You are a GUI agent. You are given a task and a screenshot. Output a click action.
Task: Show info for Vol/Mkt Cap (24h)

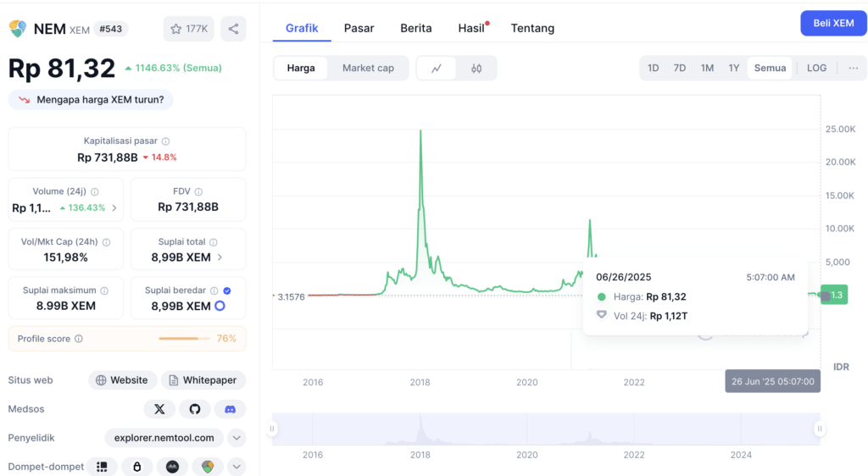(x=106, y=241)
